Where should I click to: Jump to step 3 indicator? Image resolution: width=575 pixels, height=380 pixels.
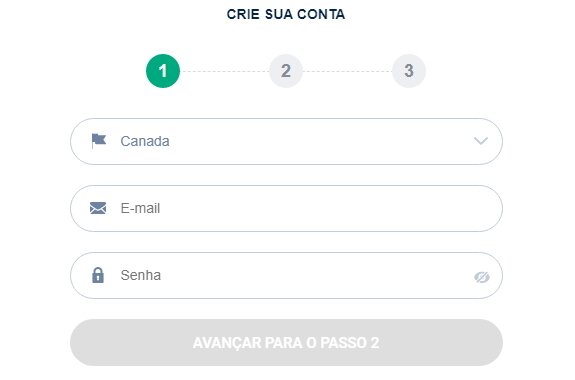(409, 71)
